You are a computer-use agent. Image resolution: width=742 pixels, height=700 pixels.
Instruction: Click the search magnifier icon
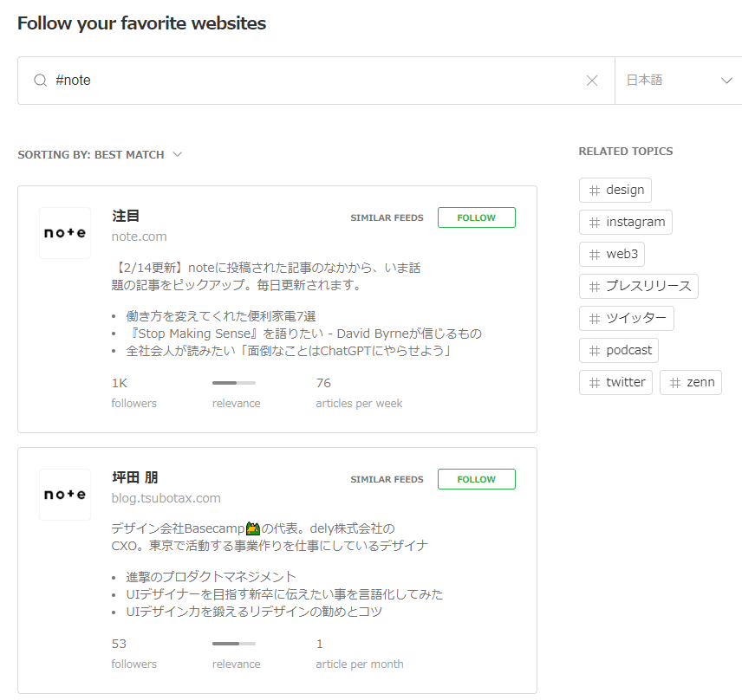(40, 81)
